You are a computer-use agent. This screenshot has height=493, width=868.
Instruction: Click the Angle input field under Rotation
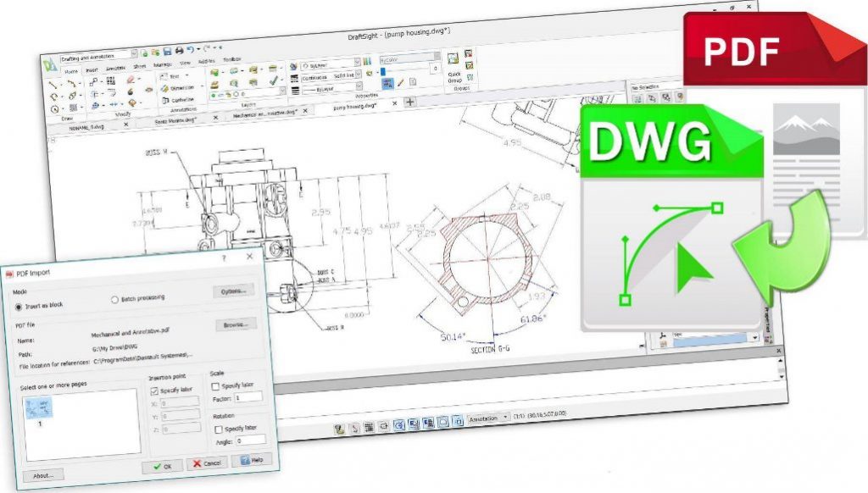pyautogui.click(x=251, y=441)
